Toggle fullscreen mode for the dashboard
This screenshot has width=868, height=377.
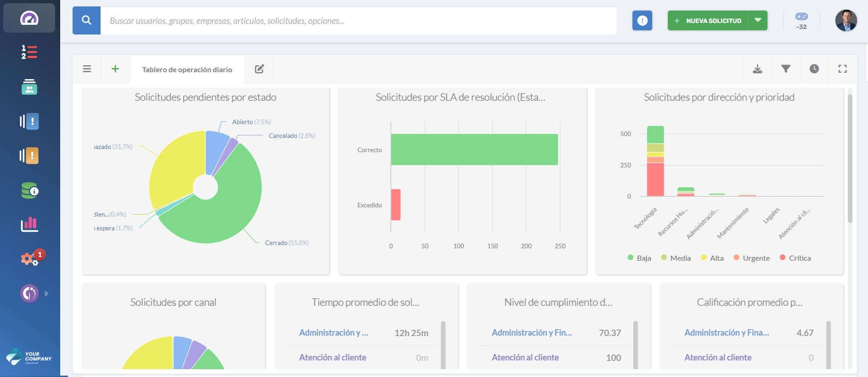point(843,69)
